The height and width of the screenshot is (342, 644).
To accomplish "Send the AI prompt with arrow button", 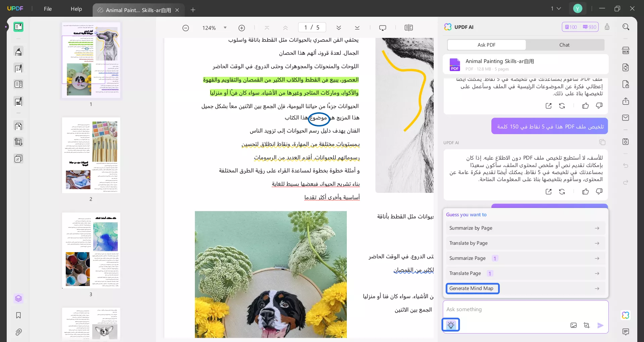I will tap(600, 325).
